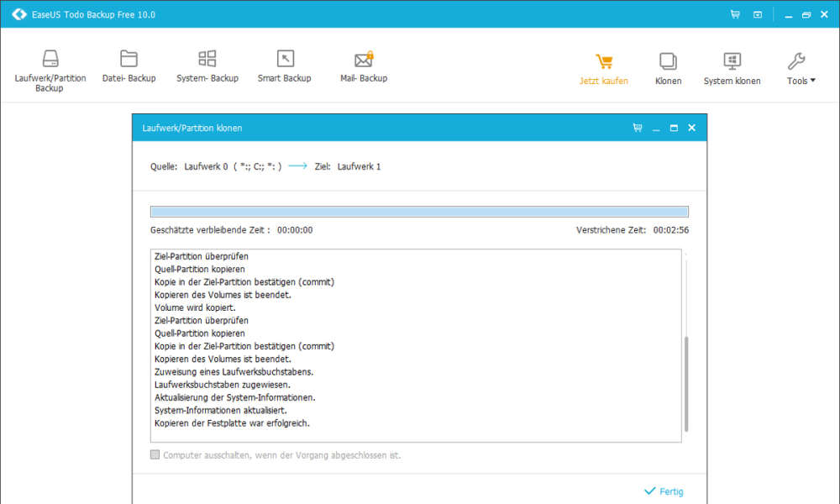
Task: Click the clone progress bar
Action: click(419, 212)
